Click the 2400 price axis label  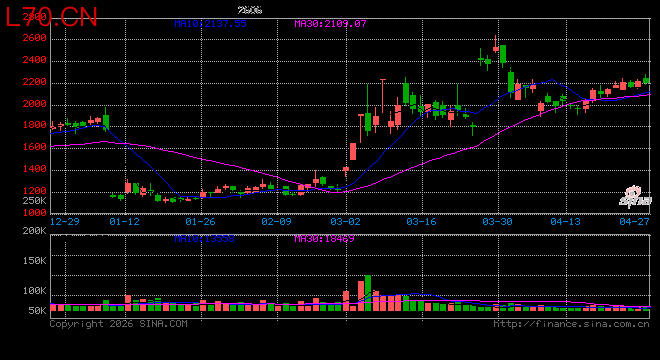(x=35, y=60)
